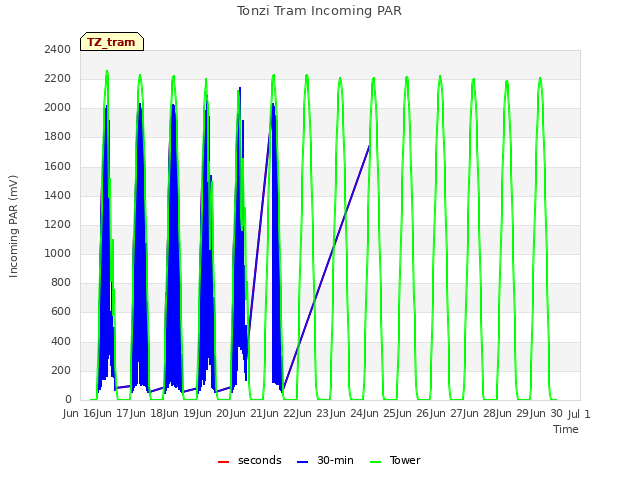Viewport: 640px width, 480px height.
Task: Click the 1800 y-axis tick label
Action: coord(58,137)
